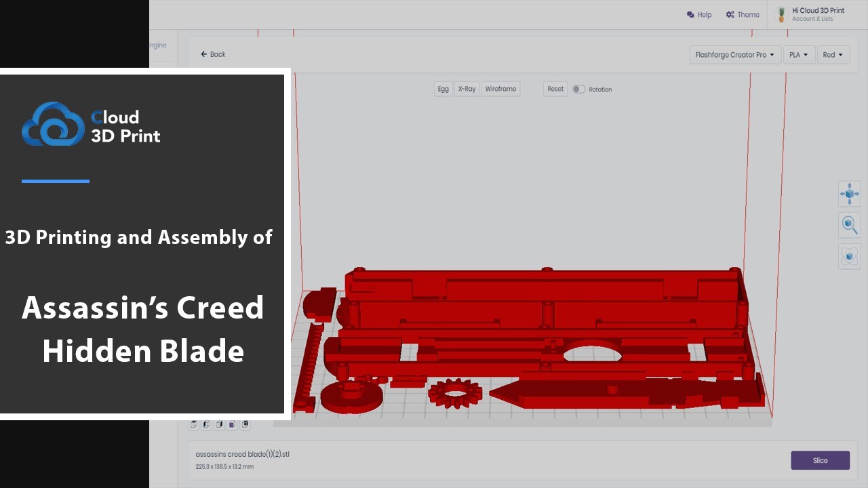The width and height of the screenshot is (868, 488).
Task: Go Back using the arrow link
Action: (213, 54)
